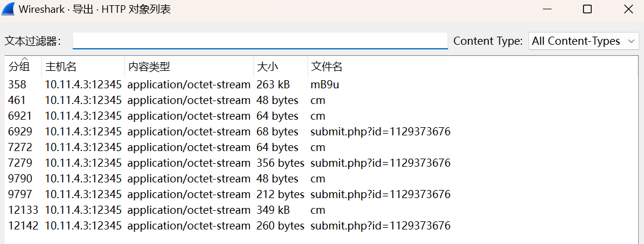
Task: Select packet 12142 submit.php row
Action: point(380,226)
